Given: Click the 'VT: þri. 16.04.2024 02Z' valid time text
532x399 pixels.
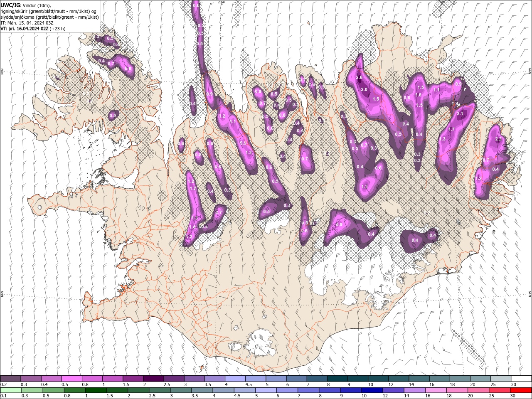Looking at the screenshot, I should coord(25,29).
